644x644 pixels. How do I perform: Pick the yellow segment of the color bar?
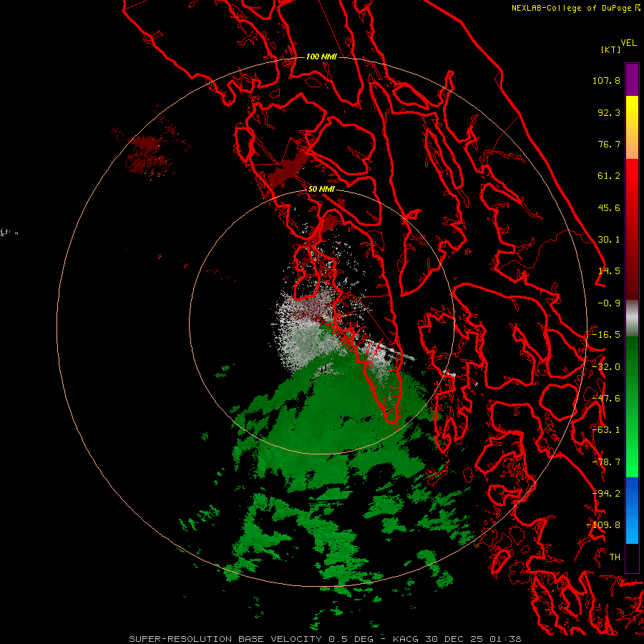632,127
